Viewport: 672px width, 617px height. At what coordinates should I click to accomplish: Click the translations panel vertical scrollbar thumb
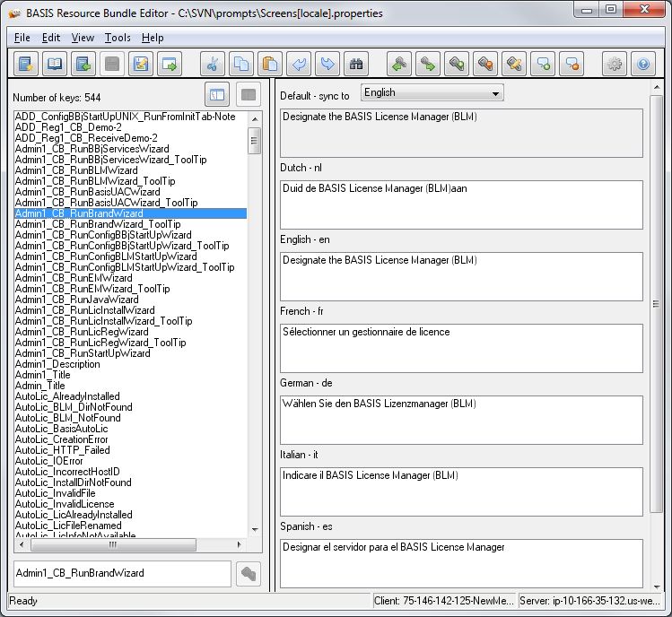point(656,304)
